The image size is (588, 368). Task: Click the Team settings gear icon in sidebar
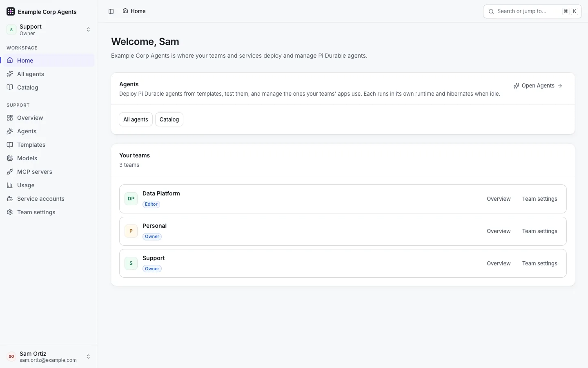tap(10, 212)
